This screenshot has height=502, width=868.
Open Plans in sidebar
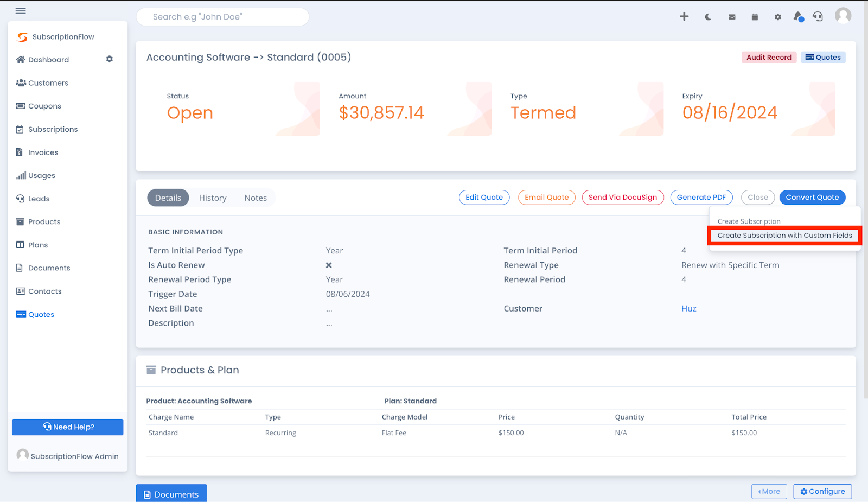32,245
